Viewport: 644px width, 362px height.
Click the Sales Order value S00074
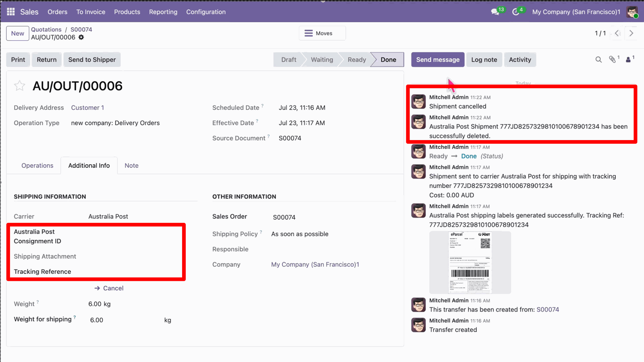284,217
